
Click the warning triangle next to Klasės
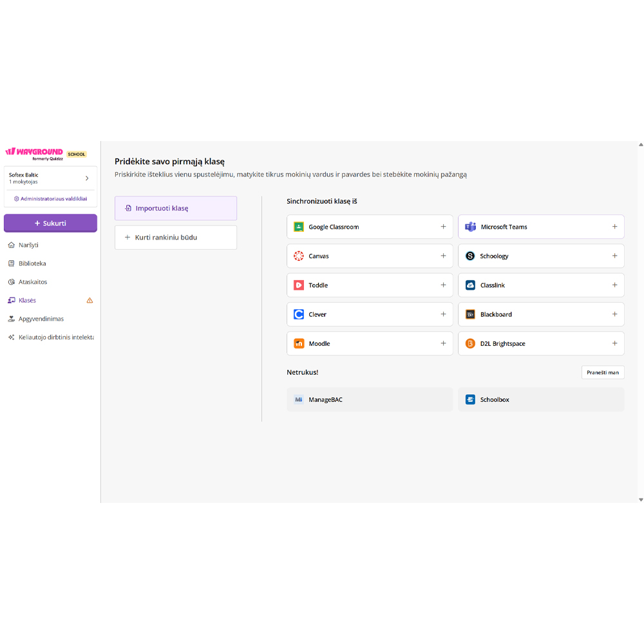90,300
